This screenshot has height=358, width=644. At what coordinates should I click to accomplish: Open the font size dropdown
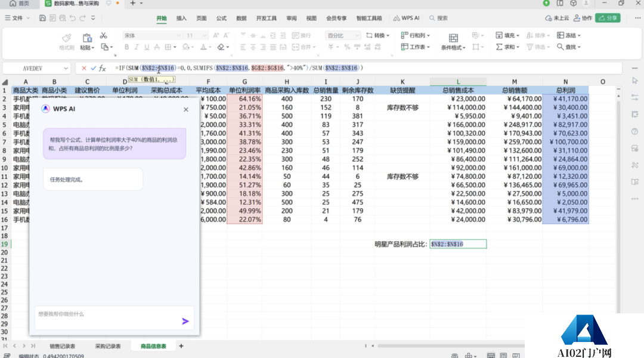click(x=205, y=35)
